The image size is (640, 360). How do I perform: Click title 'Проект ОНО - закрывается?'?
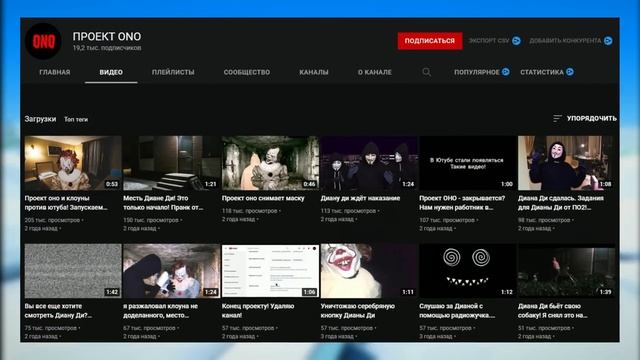click(x=462, y=203)
